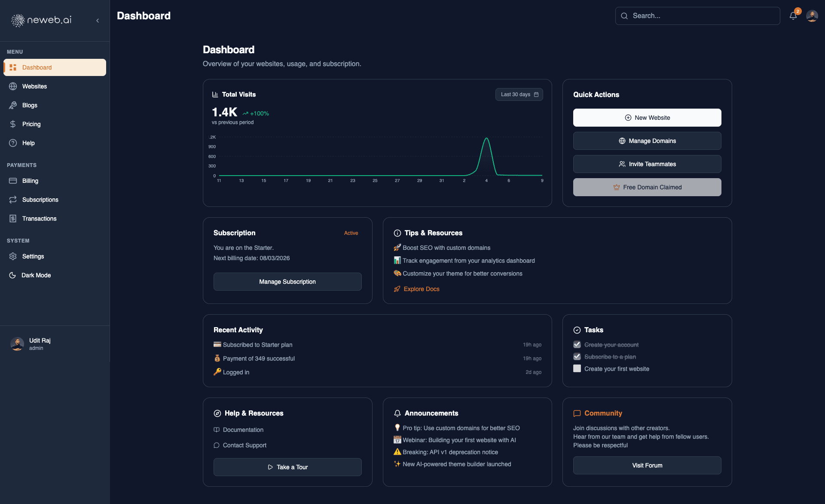Screen dimensions: 825x504
Task: Click the New Website button
Action: pos(647,117)
